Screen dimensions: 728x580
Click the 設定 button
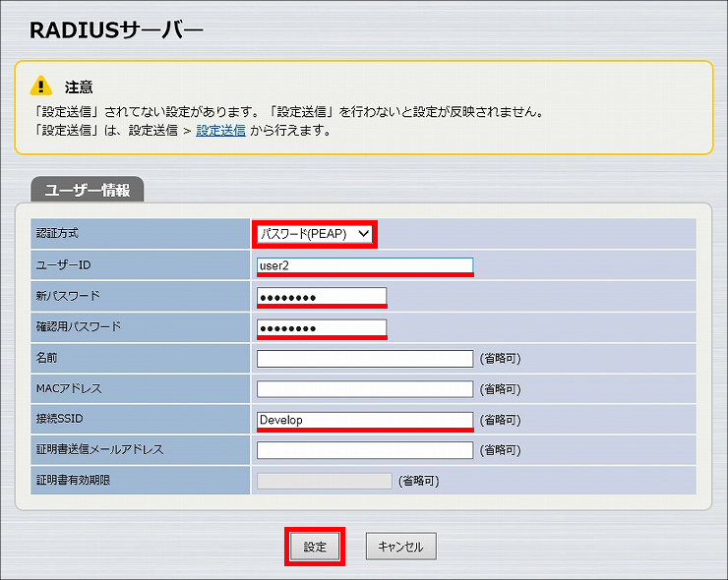315,547
